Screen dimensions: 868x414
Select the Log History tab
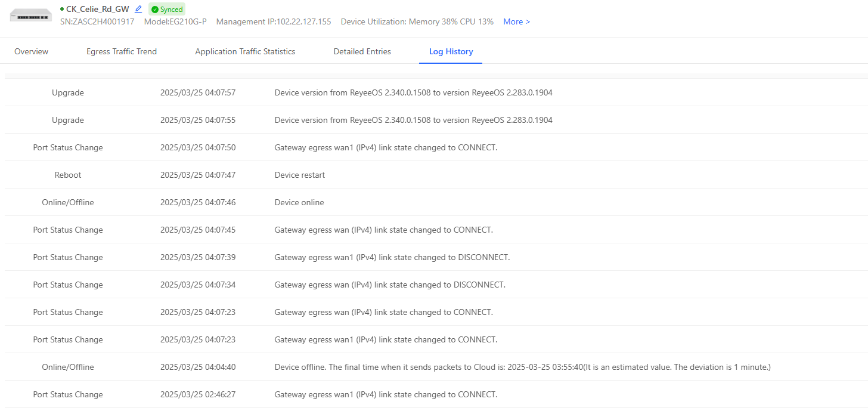[x=451, y=51]
